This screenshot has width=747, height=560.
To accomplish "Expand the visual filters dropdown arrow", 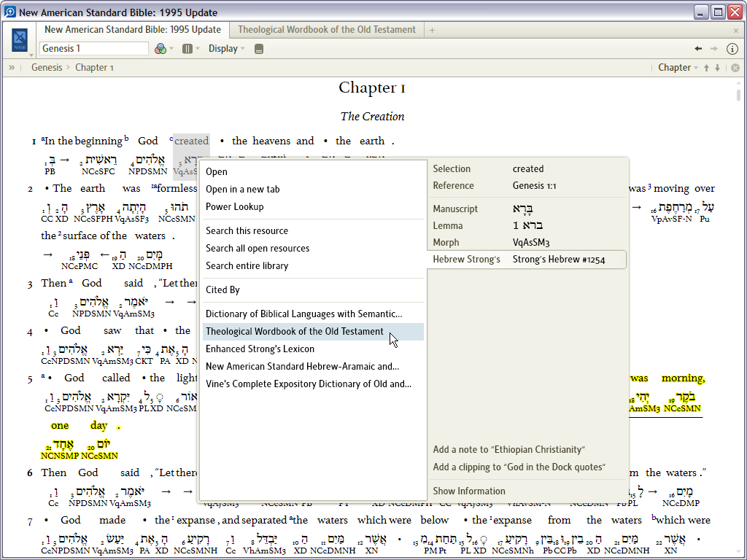I will click(x=171, y=49).
